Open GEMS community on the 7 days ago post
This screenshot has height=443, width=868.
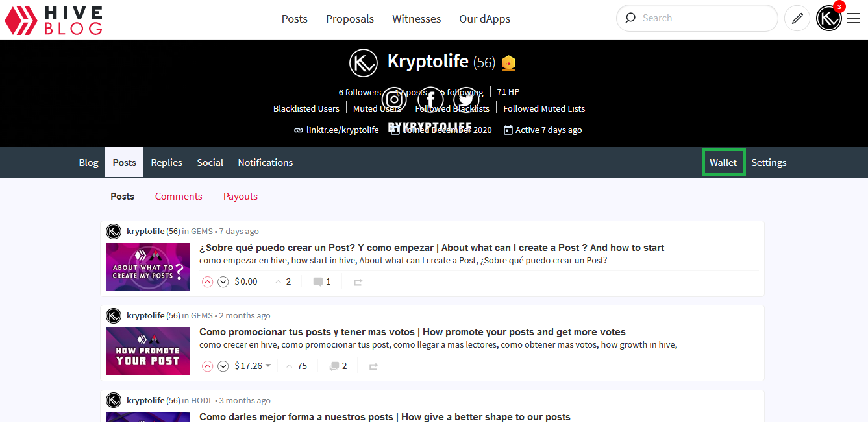click(x=202, y=232)
